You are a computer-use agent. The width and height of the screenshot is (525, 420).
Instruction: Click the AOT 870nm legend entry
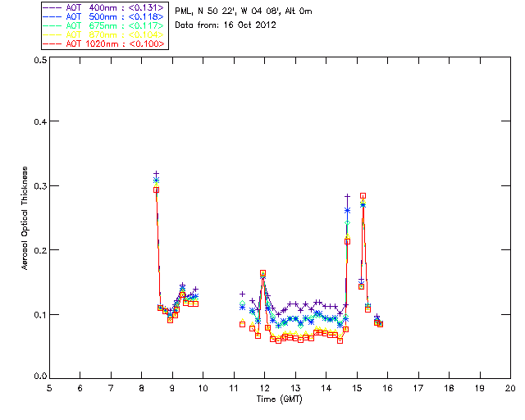tap(103, 34)
